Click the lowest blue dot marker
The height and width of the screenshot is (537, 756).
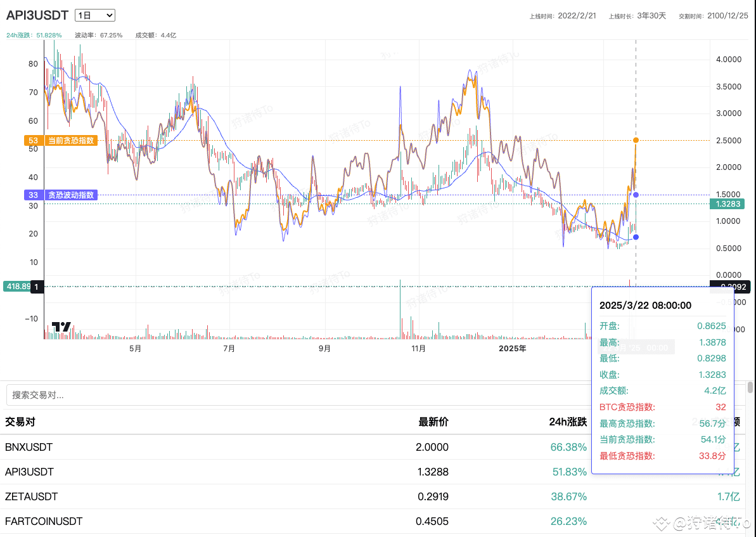click(636, 237)
